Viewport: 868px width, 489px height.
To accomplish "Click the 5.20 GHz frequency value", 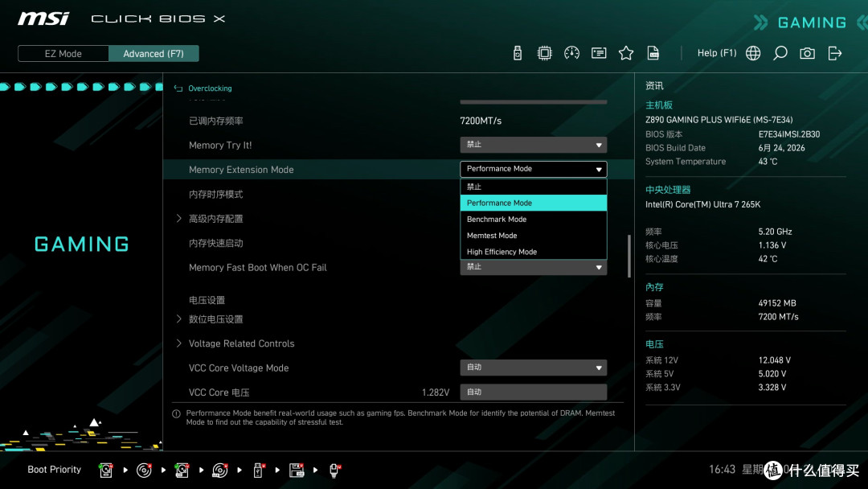I will (x=775, y=232).
